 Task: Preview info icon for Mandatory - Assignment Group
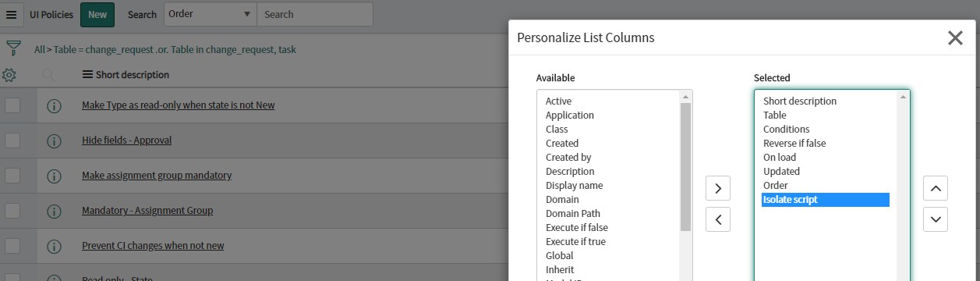pyautogui.click(x=54, y=211)
